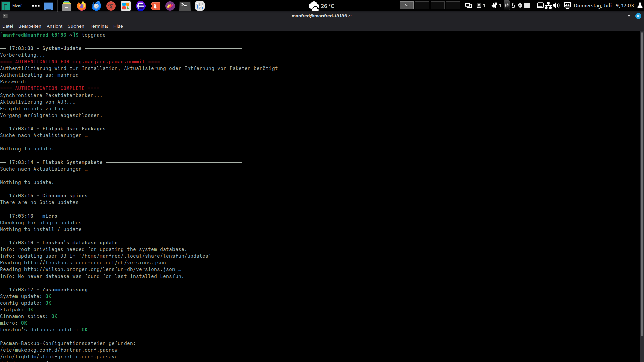Click the '/etc/lightdm/slick-greeter.conf.pacsave' path

[59, 357]
